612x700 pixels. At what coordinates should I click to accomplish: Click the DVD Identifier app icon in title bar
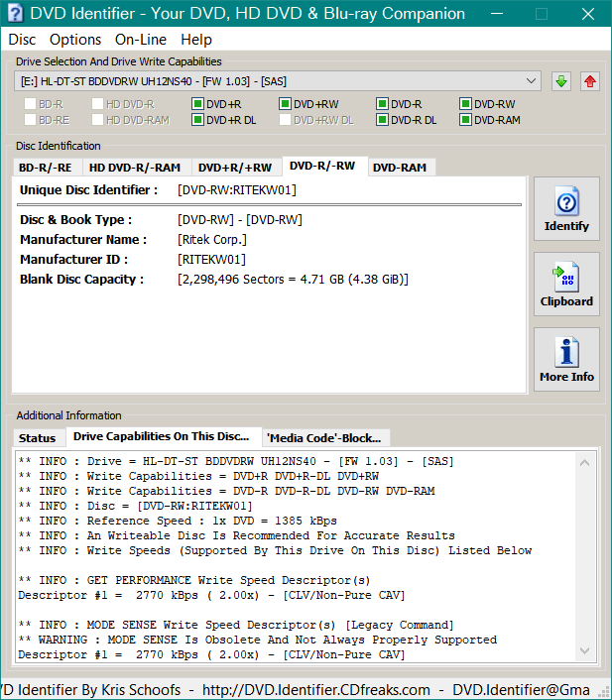click(x=14, y=14)
